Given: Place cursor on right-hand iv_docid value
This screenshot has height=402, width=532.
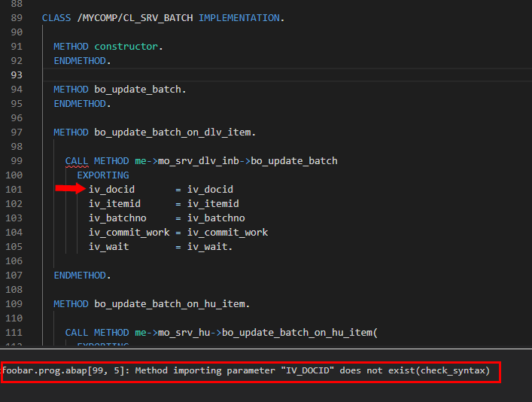Looking at the screenshot, I should point(210,190).
